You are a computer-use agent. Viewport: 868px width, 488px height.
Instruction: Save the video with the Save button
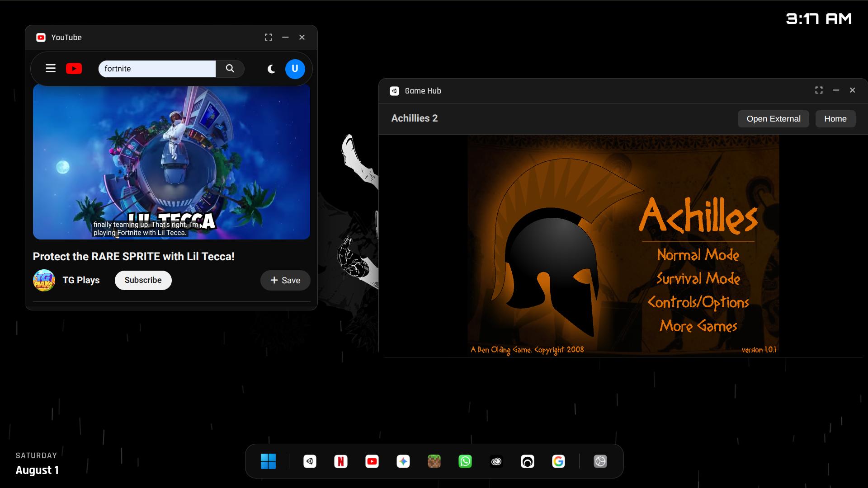(x=285, y=280)
